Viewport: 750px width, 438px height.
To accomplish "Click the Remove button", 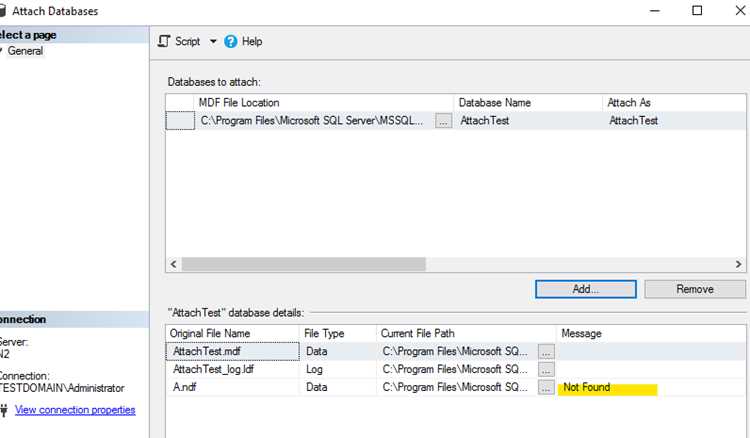I will tap(695, 289).
